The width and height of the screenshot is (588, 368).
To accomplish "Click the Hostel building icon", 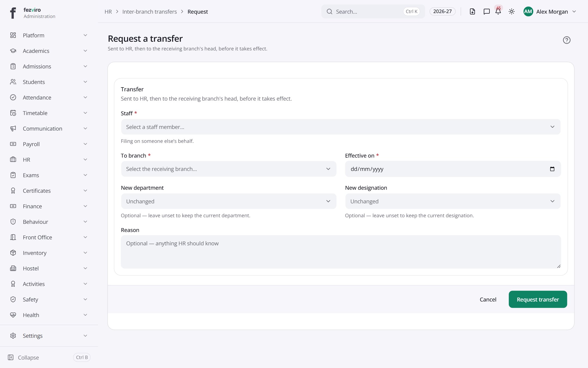I will (13, 268).
